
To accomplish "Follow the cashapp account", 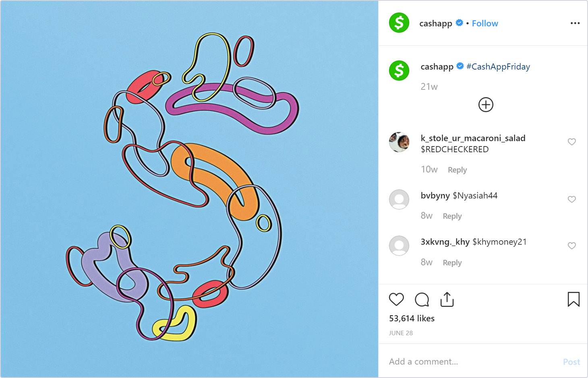I will [485, 23].
